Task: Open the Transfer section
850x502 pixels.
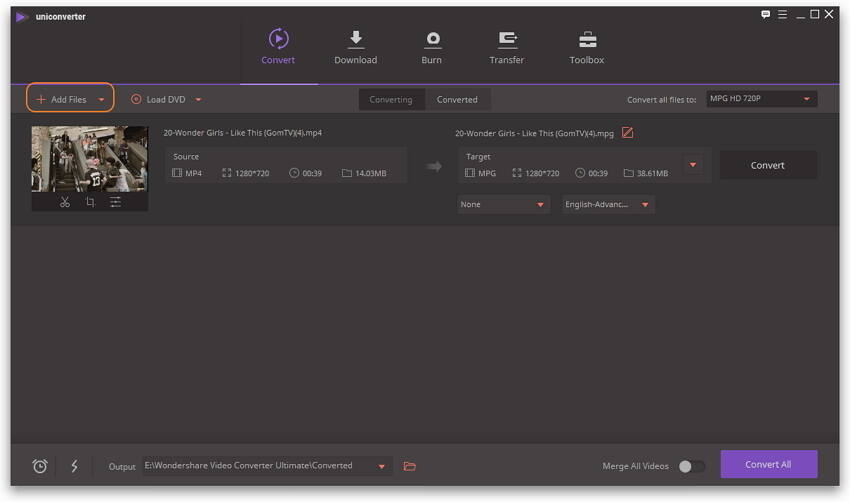Action: [507, 47]
